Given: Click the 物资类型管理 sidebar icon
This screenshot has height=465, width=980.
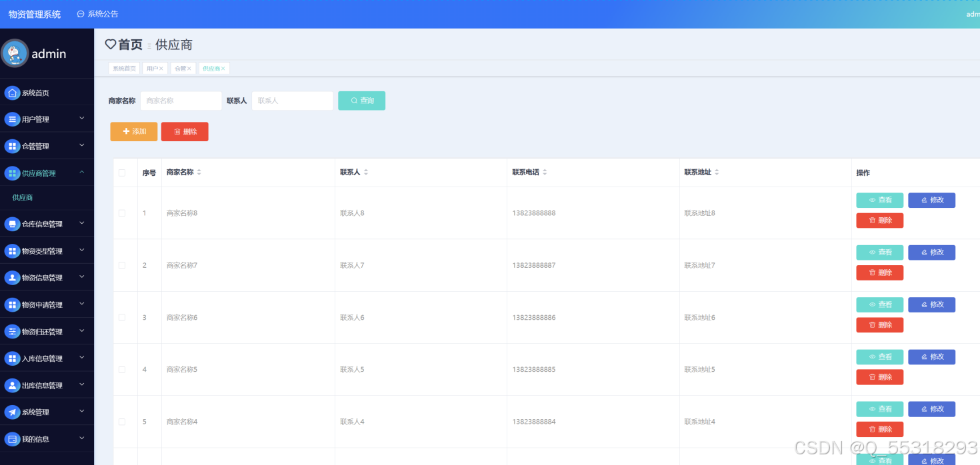Looking at the screenshot, I should pyautogui.click(x=12, y=251).
